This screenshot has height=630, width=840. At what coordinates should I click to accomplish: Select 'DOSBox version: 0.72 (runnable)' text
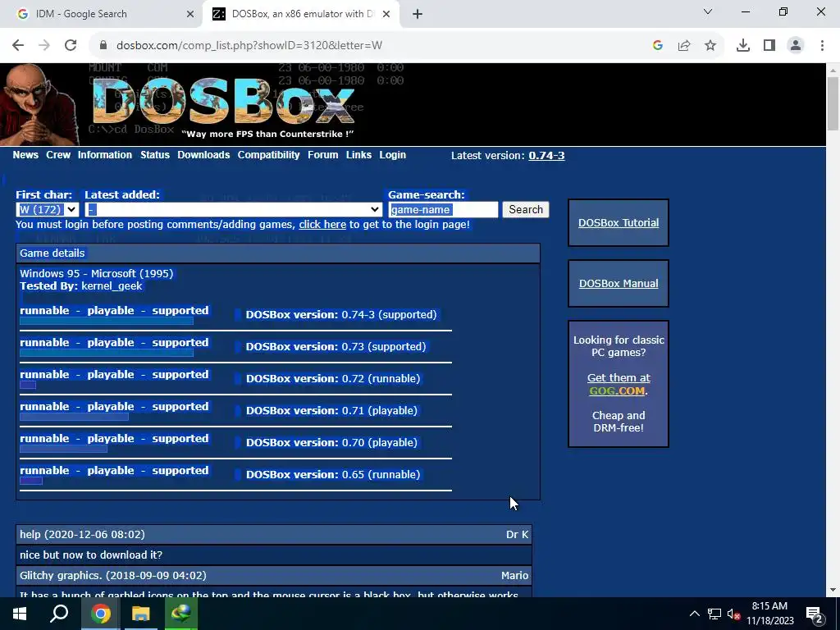333,379
